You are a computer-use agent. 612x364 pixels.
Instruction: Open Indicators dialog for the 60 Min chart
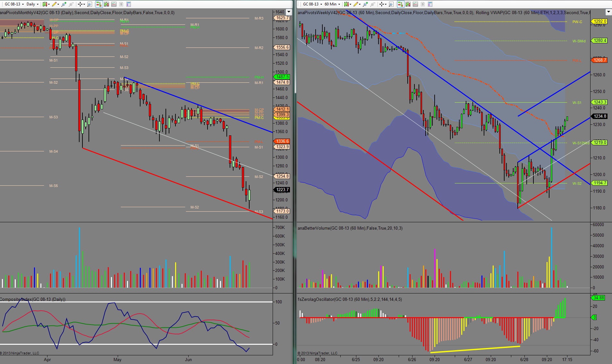415,4
